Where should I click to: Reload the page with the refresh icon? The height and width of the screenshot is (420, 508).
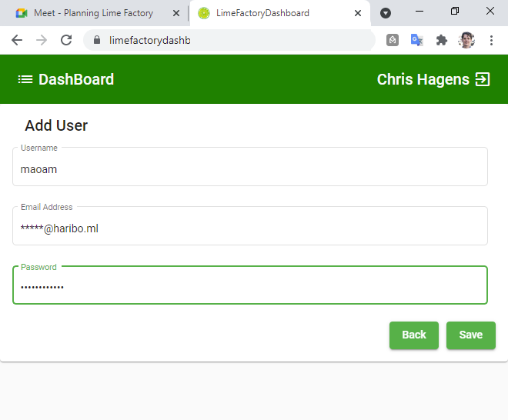click(66, 40)
